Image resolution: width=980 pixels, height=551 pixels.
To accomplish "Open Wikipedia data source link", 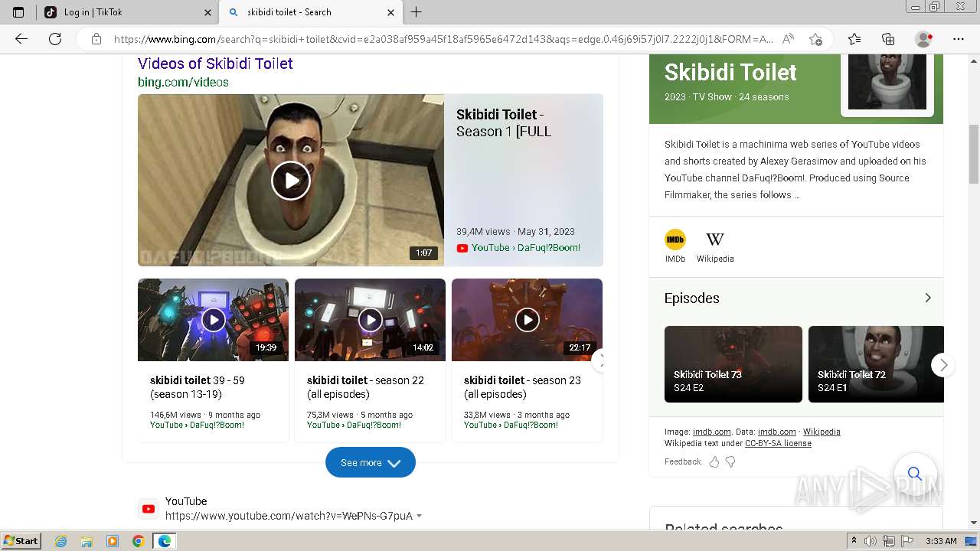I will pyautogui.click(x=822, y=432).
